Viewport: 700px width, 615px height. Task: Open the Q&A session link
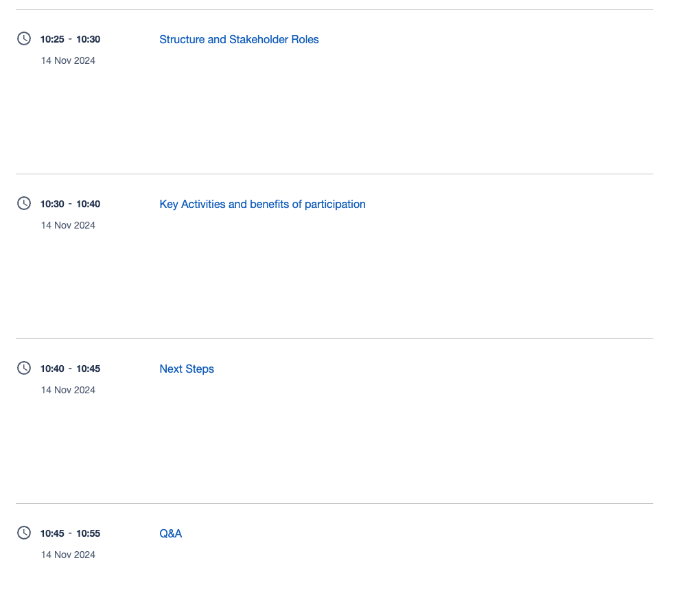point(170,534)
